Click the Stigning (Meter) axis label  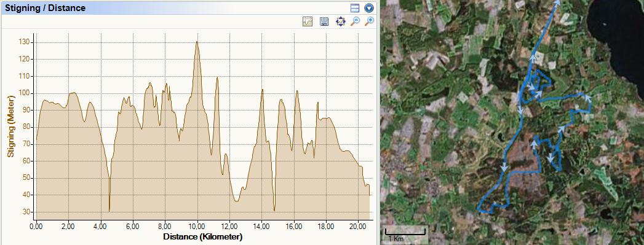(x=11, y=126)
